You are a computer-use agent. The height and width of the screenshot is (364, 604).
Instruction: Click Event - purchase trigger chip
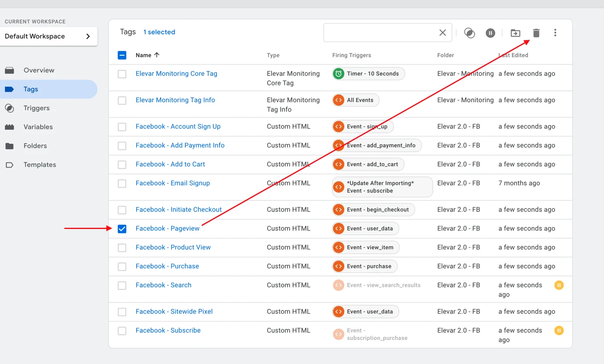tap(365, 266)
